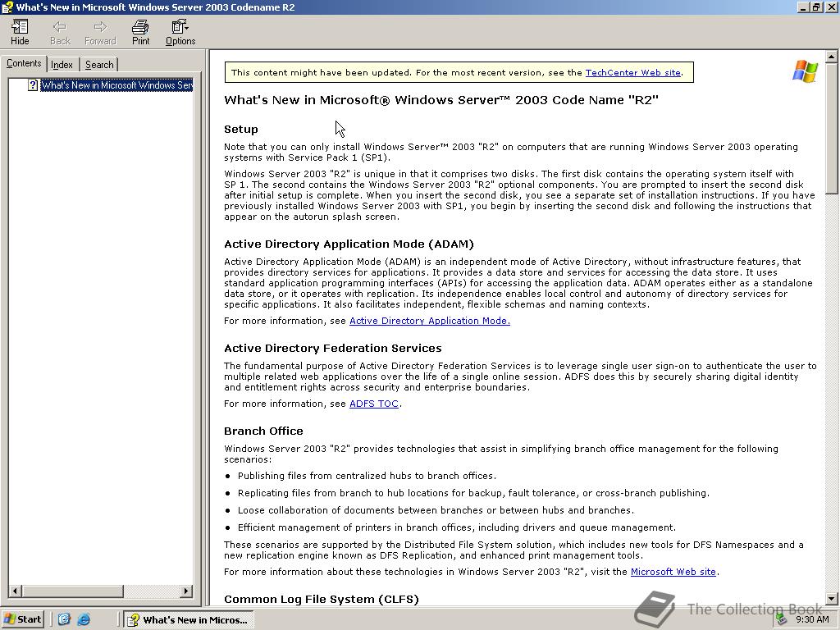Open the TechCenter Web site link

click(x=632, y=72)
